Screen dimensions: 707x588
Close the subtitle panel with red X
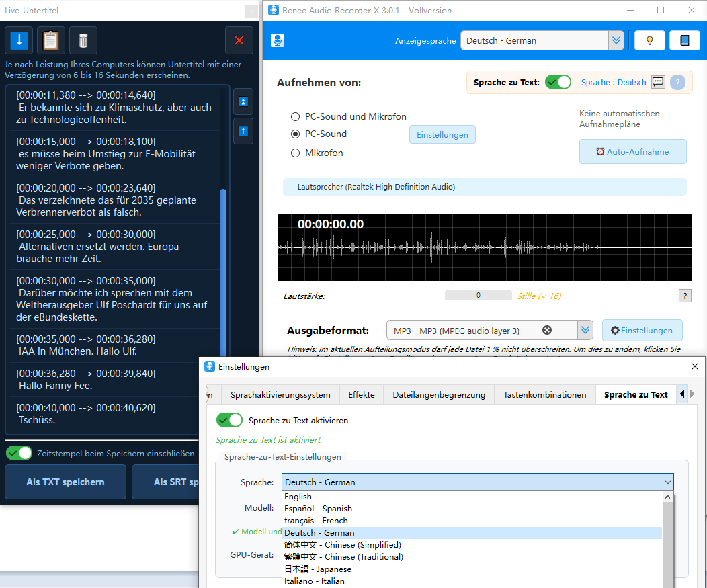(239, 40)
